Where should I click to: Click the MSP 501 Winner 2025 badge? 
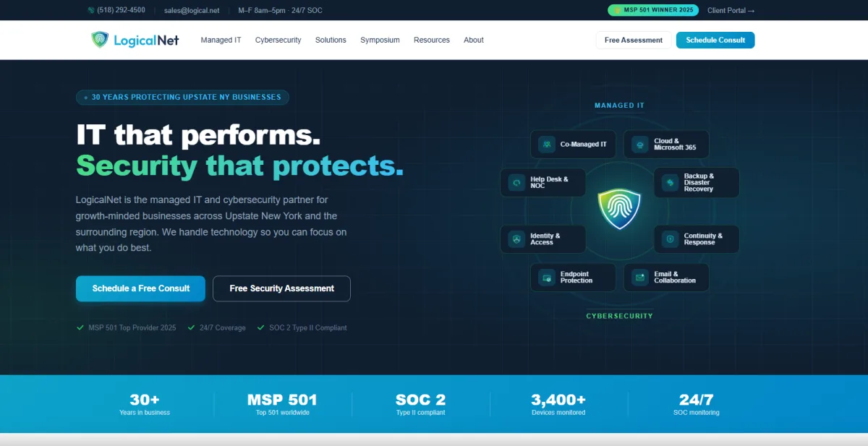pyautogui.click(x=653, y=10)
